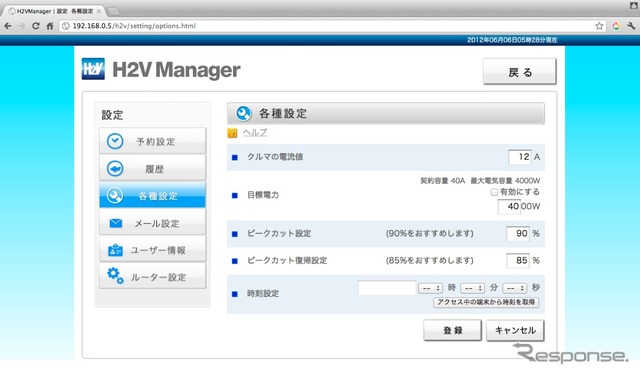Select 各種設定 in the sidebar
640x375 pixels.
pyautogui.click(x=152, y=195)
